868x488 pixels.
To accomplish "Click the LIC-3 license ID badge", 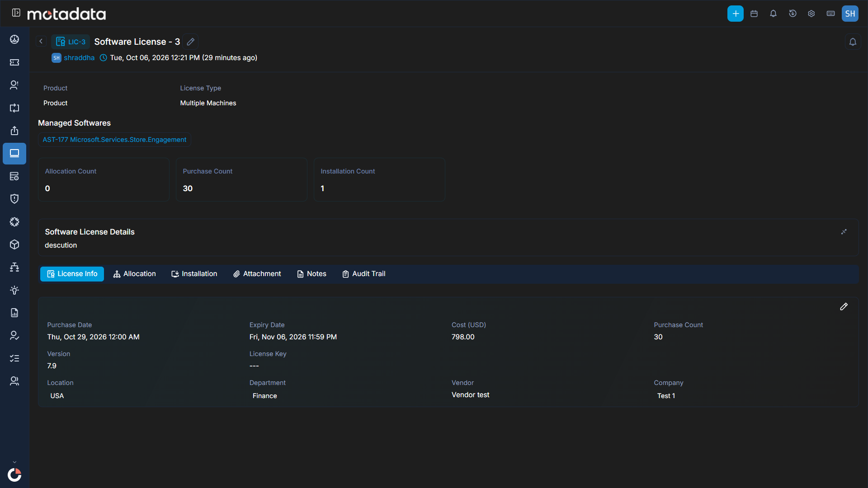I will click(x=71, y=42).
